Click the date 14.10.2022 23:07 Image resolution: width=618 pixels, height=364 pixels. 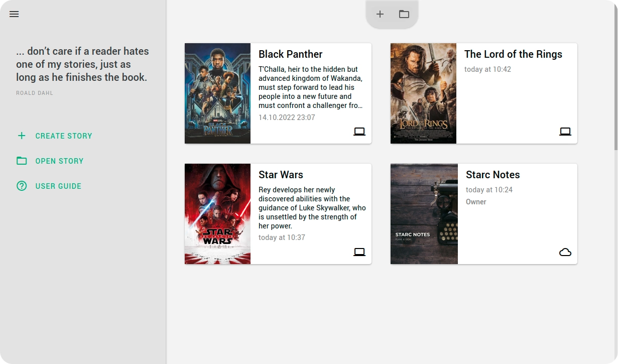[287, 117]
